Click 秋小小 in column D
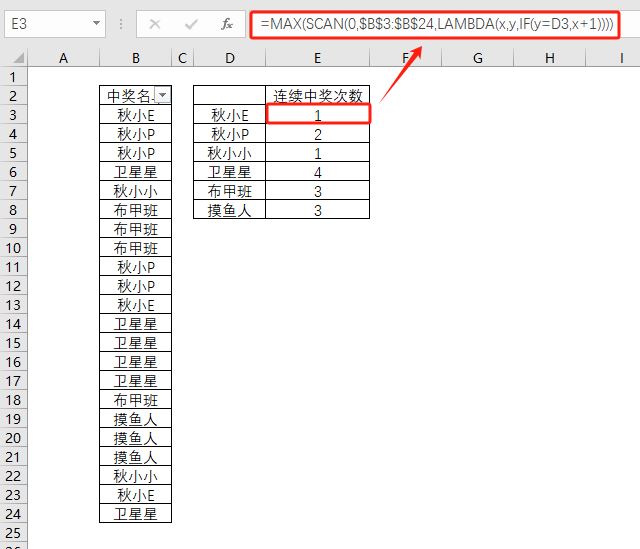This screenshot has height=549, width=640. click(229, 153)
